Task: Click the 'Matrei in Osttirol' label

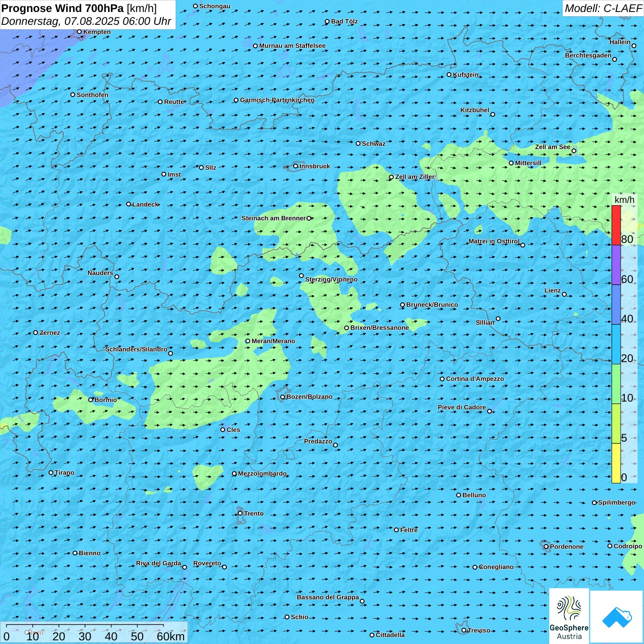Action: coord(494,241)
